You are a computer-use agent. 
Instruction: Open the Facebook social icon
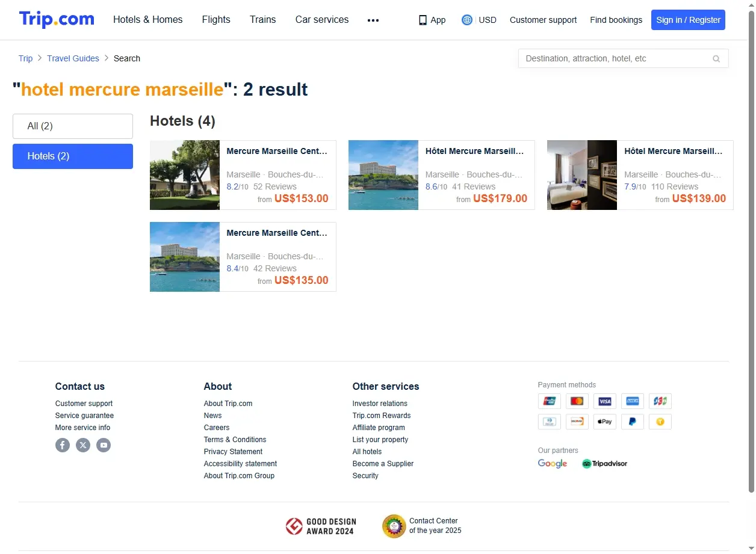(63, 445)
